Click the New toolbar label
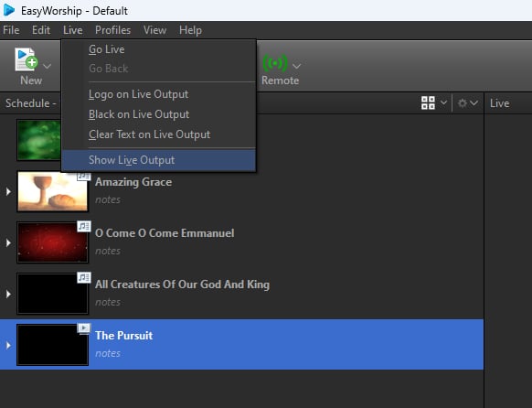Image resolution: width=532 pixels, height=408 pixels. 31,81
